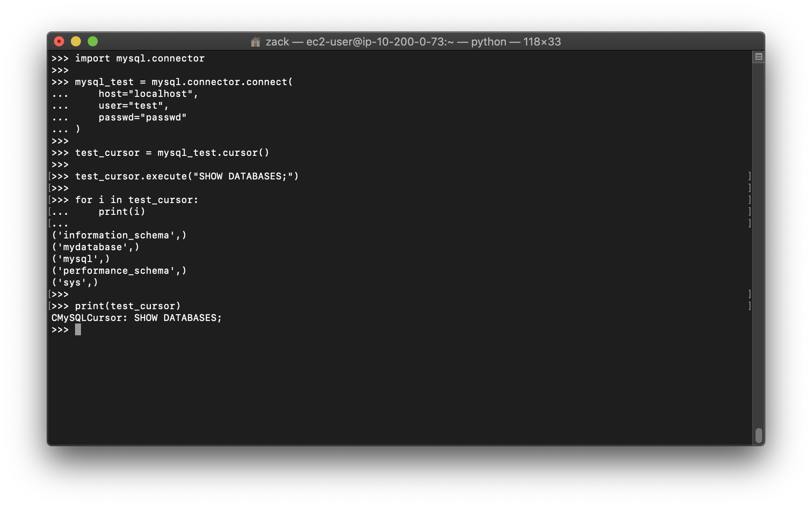This screenshot has width=812, height=508.
Task: Click right bracket mark beside execute line
Action: coord(749,176)
